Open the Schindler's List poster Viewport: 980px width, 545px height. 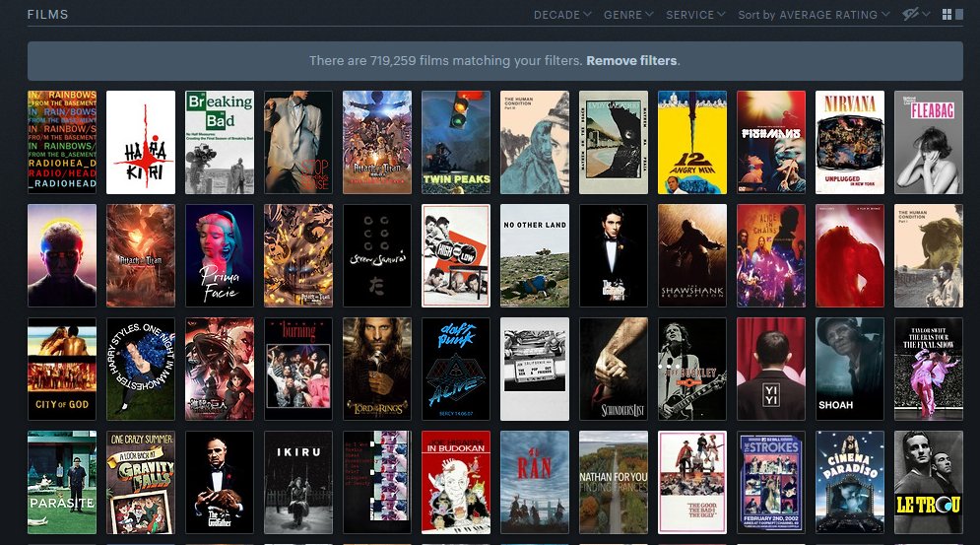614,369
